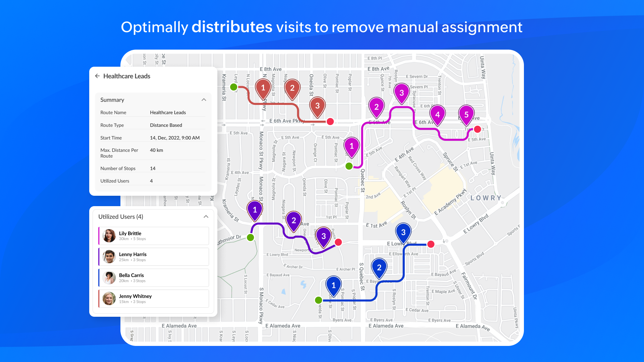The image size is (644, 362).
Task: Collapse the Utilized Users list chevron
Action: (206, 217)
